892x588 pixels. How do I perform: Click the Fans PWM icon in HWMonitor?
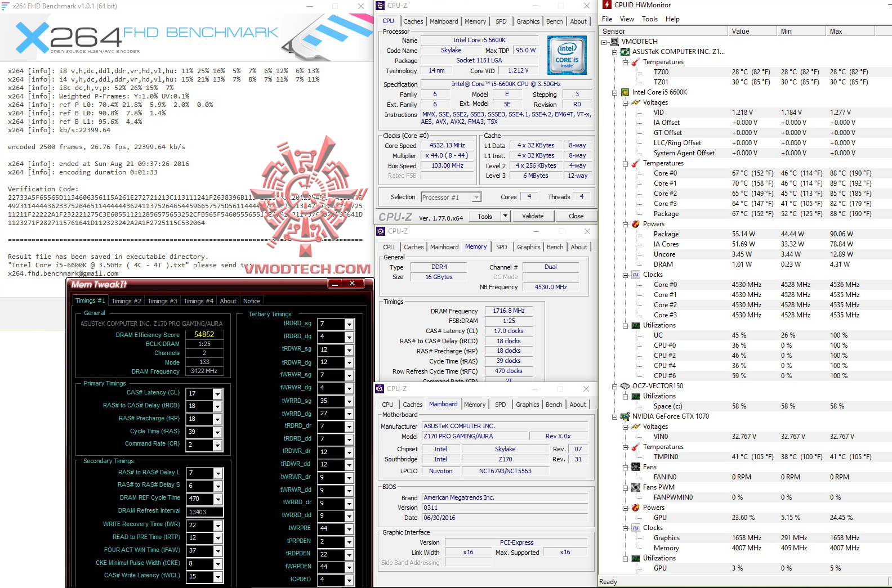[636, 487]
